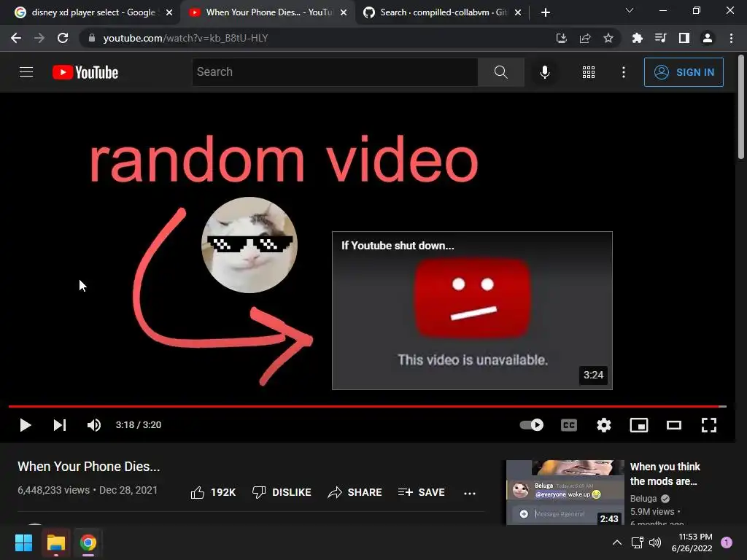Reload the current page
Screen dimensions: 747x560
point(63,38)
